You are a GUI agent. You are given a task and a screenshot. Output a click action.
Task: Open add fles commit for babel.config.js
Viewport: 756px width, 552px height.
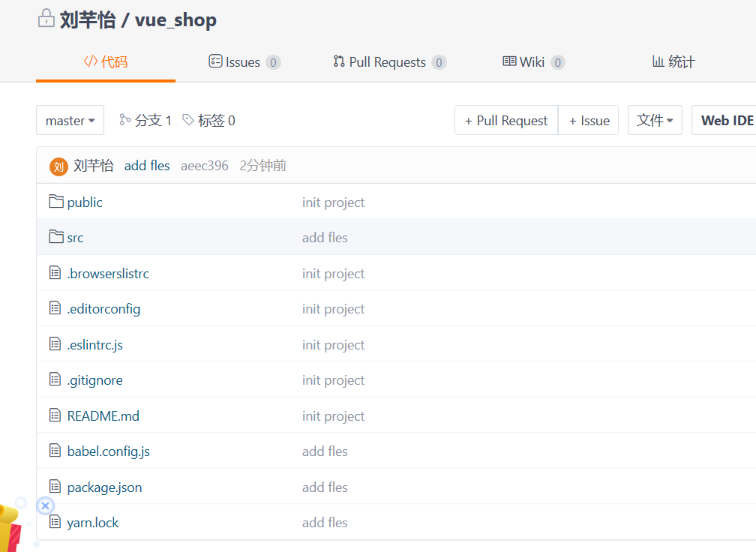[x=325, y=451]
